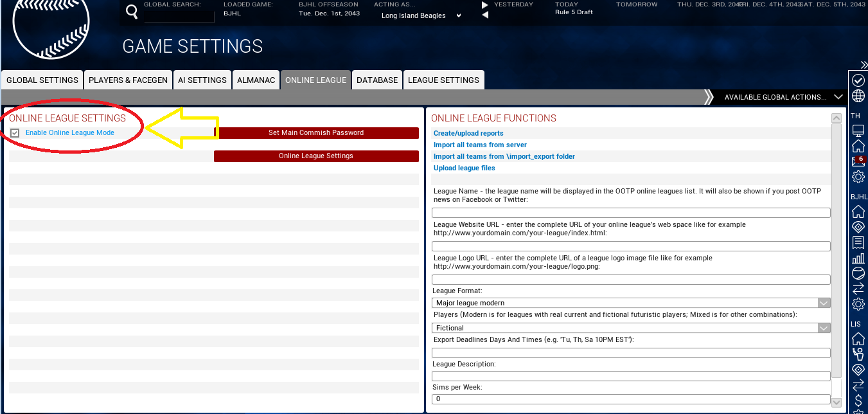The width and height of the screenshot is (868, 414).
Task: Click the checkmark circle icon in sidebar
Action: click(858, 80)
